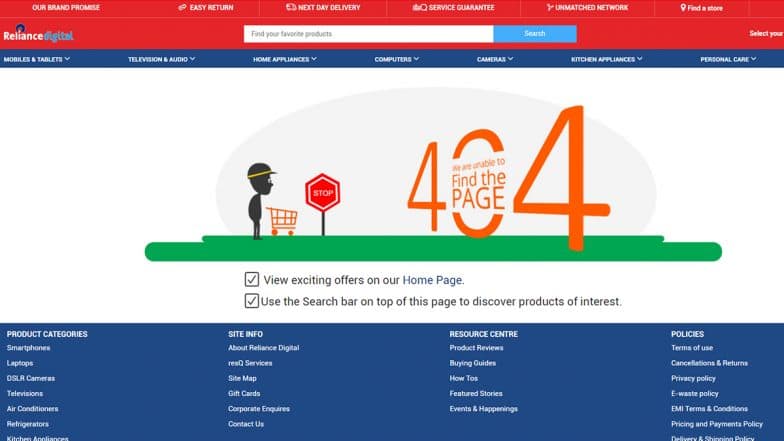
Task: Expand the Home Appliances chevron
Action: [x=314, y=59]
